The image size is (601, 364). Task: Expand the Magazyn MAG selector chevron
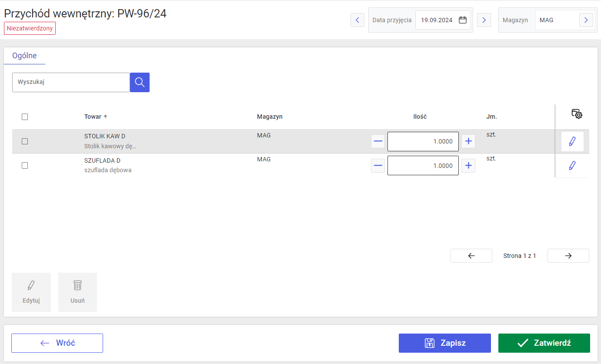click(586, 20)
